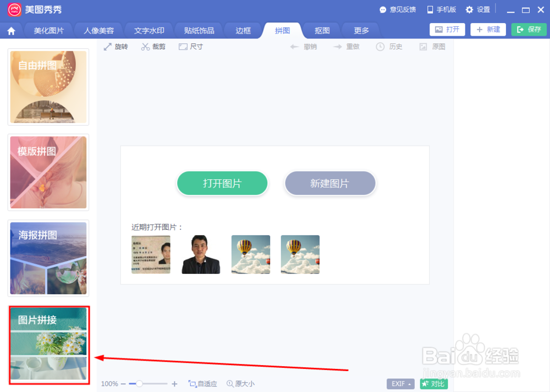Click the 保存 save button

(528, 29)
